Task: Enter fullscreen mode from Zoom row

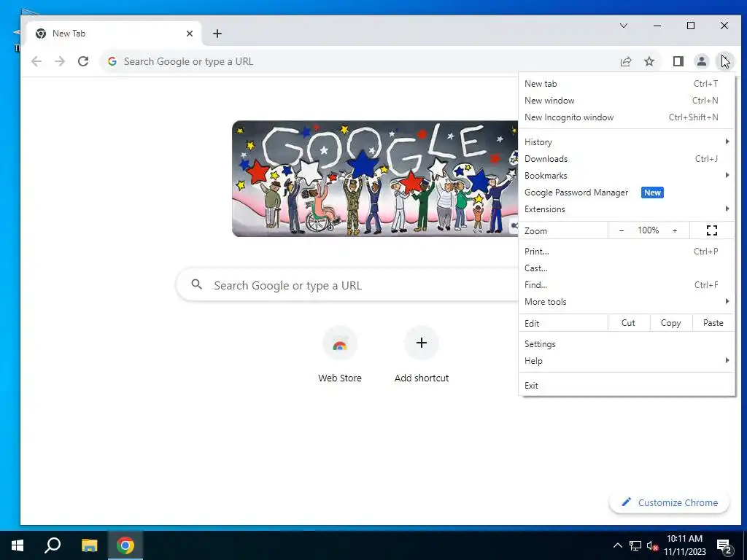Action: (x=712, y=230)
